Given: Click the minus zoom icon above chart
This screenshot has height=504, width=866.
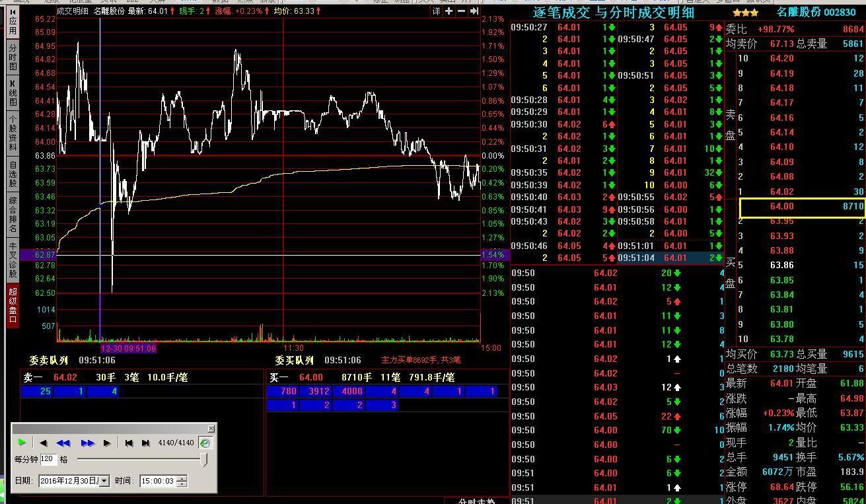Looking at the screenshot, I should point(461,11).
